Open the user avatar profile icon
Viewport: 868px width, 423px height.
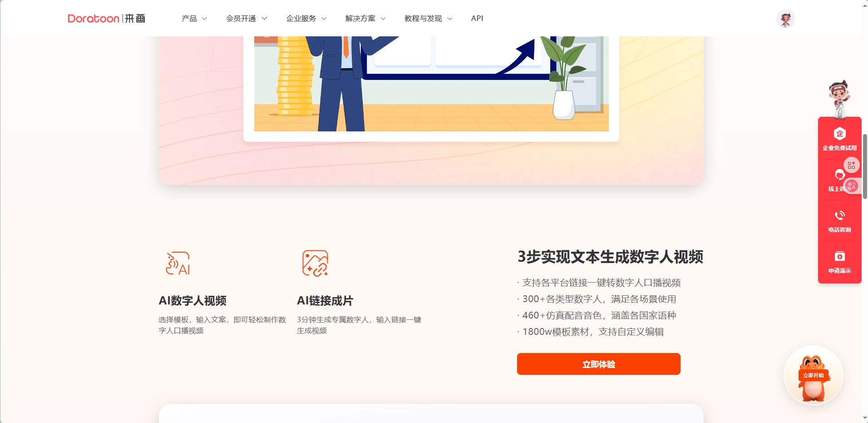(785, 19)
